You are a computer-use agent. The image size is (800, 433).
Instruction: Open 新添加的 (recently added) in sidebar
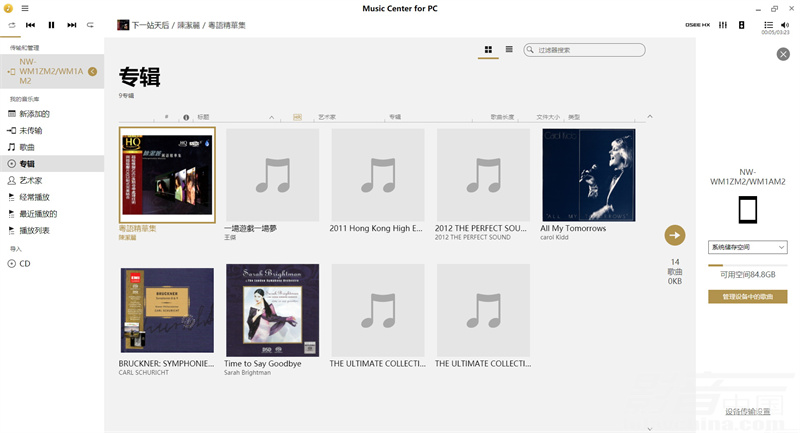click(x=34, y=114)
